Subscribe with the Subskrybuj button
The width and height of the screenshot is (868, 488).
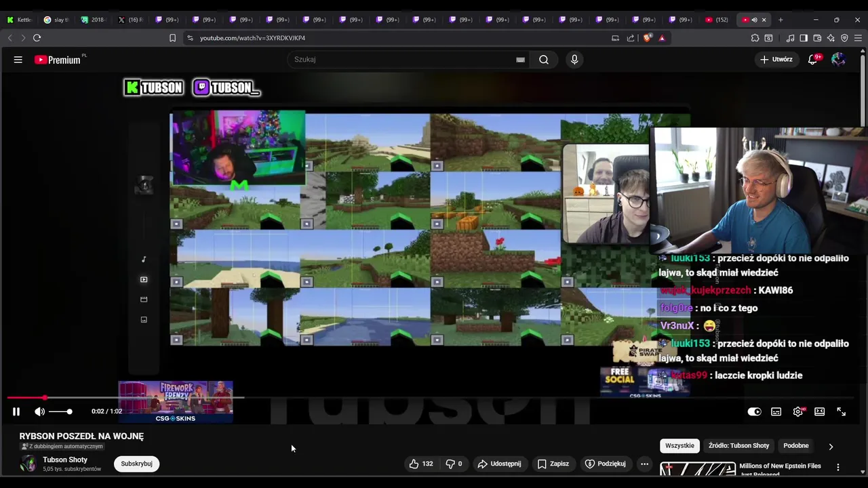(x=136, y=464)
